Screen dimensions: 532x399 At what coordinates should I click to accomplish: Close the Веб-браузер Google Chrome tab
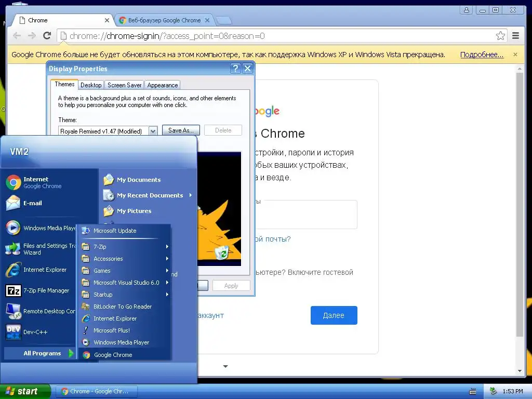click(207, 20)
